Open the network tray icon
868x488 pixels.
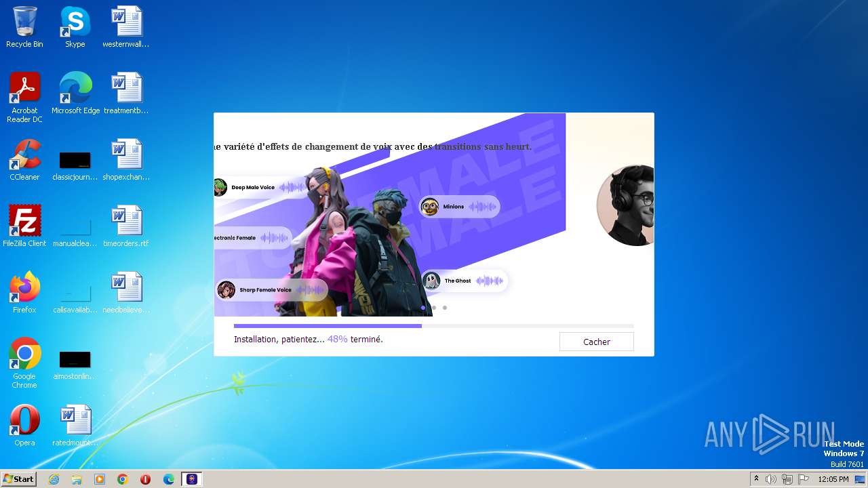[x=787, y=479]
